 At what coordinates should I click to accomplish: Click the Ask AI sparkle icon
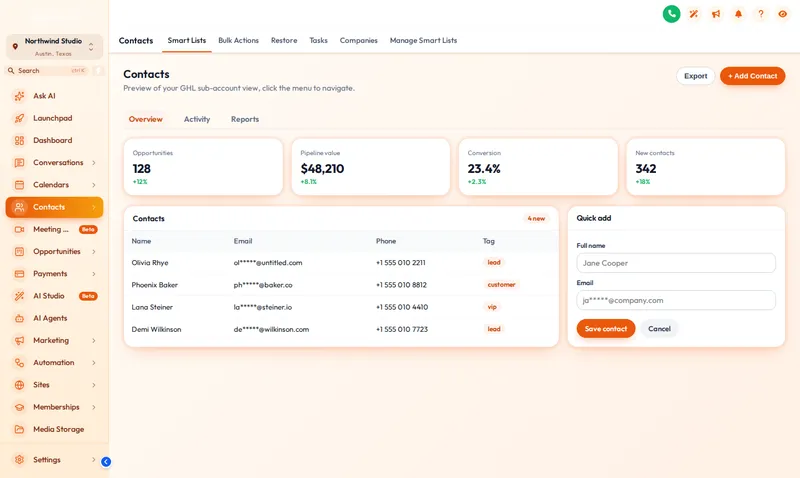[19, 96]
